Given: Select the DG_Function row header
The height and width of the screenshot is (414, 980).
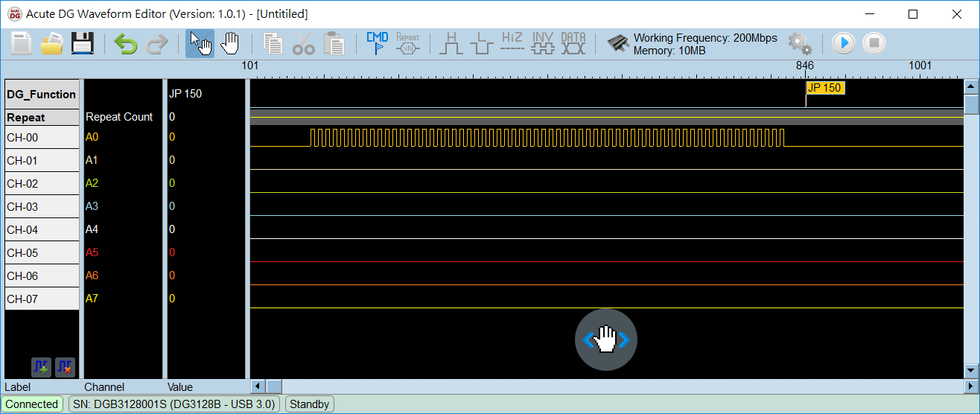Looking at the screenshot, I should [42, 95].
